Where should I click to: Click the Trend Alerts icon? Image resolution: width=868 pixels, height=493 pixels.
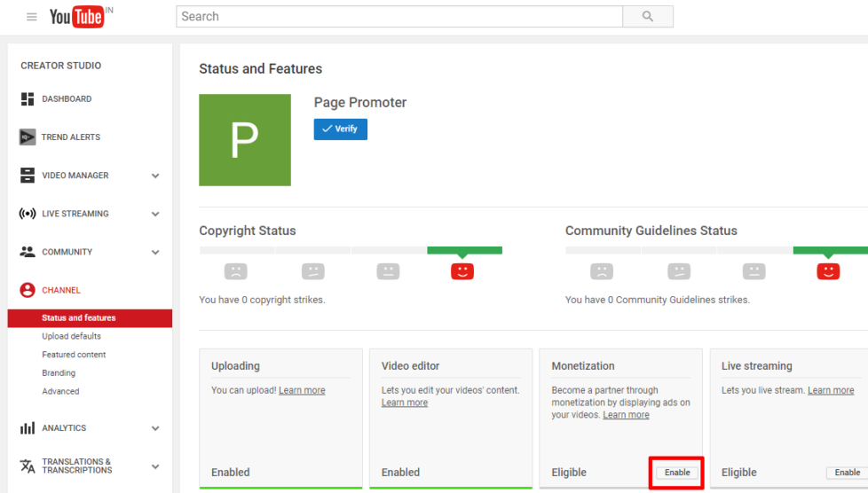(x=28, y=137)
